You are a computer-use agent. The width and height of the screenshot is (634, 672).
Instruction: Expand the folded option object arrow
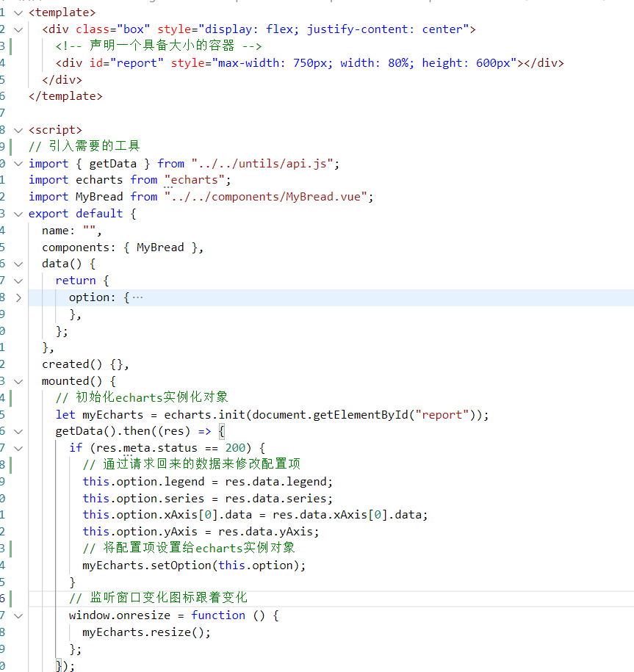click(x=18, y=297)
